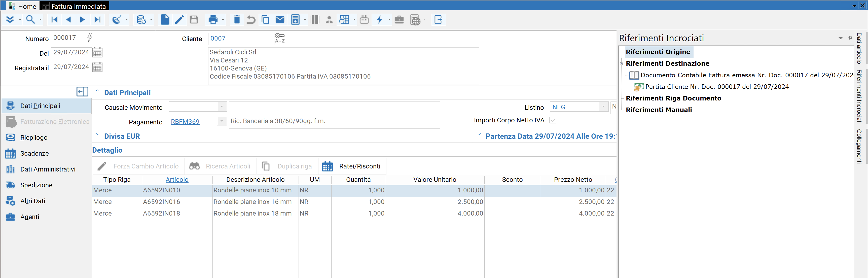Screen dimensions: 868x278
Task: Click the RBFM369 payment link
Action: 185,122
